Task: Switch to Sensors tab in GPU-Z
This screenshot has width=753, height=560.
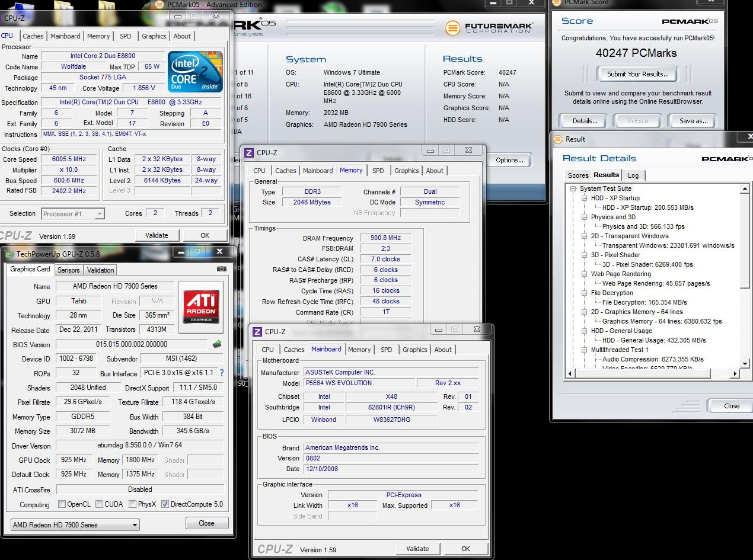Action: click(68, 270)
